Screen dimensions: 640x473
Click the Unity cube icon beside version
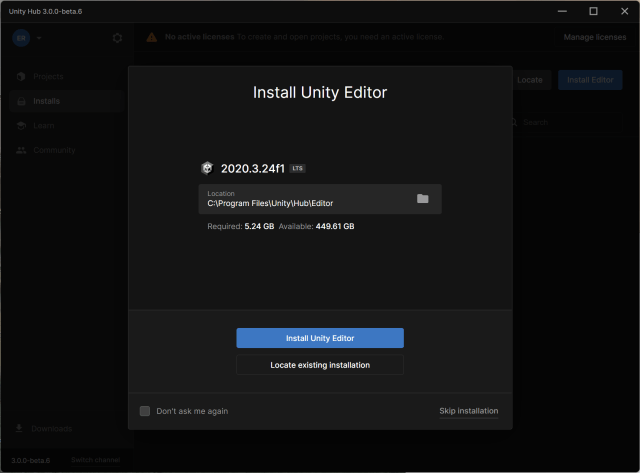[207, 168]
